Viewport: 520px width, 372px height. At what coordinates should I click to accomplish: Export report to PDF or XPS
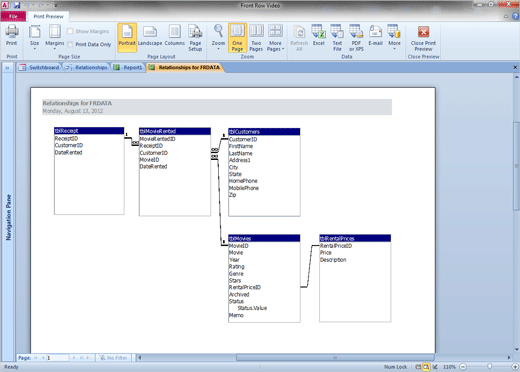click(356, 38)
